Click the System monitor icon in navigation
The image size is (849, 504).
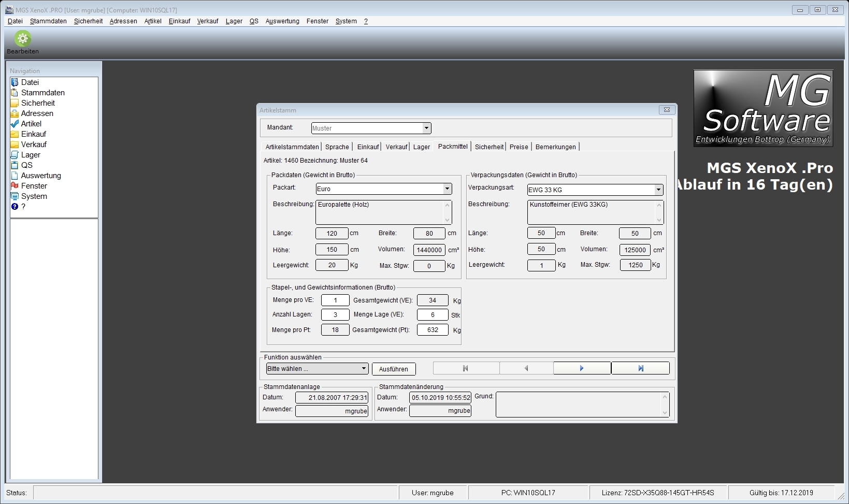point(15,196)
